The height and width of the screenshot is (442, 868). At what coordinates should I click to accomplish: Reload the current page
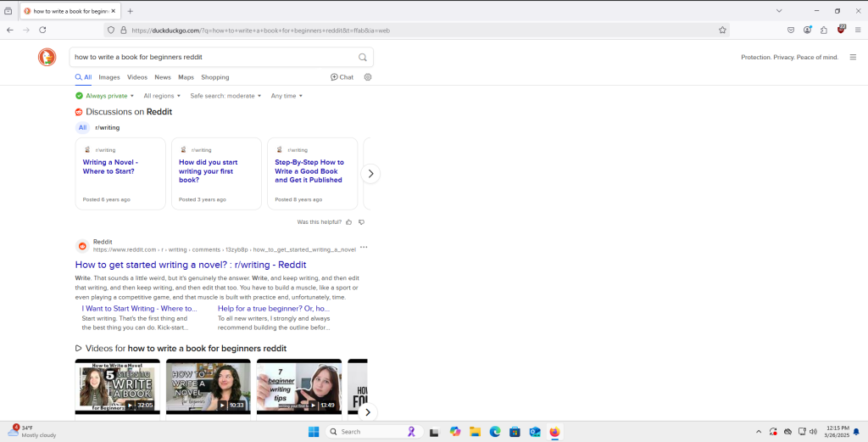pos(42,30)
